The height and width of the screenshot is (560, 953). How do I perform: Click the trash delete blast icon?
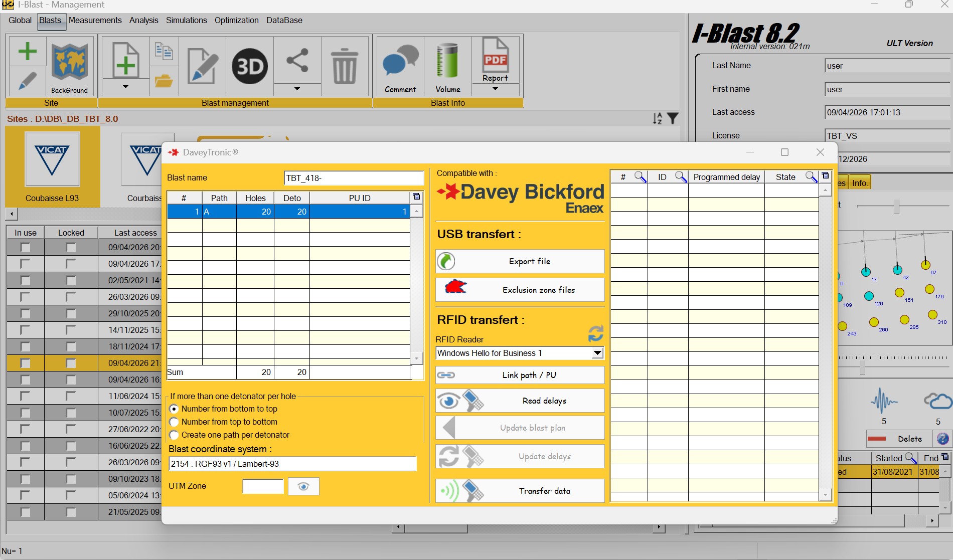[345, 66]
